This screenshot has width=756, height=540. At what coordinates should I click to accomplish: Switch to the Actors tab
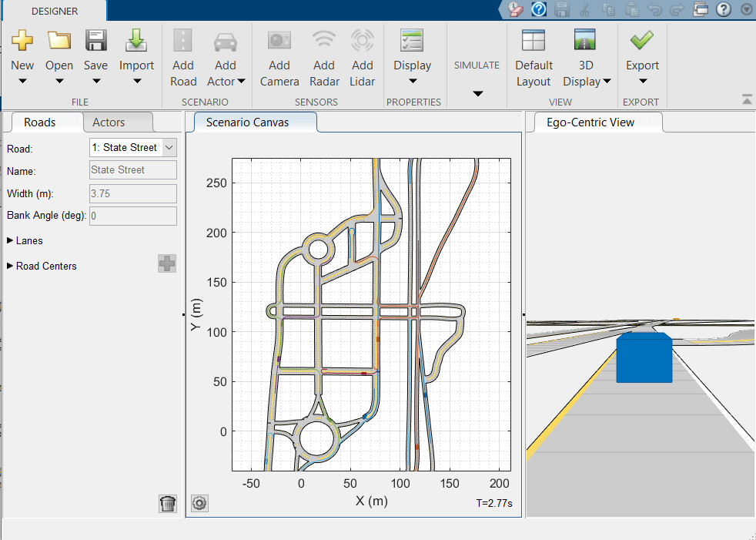[x=117, y=122]
